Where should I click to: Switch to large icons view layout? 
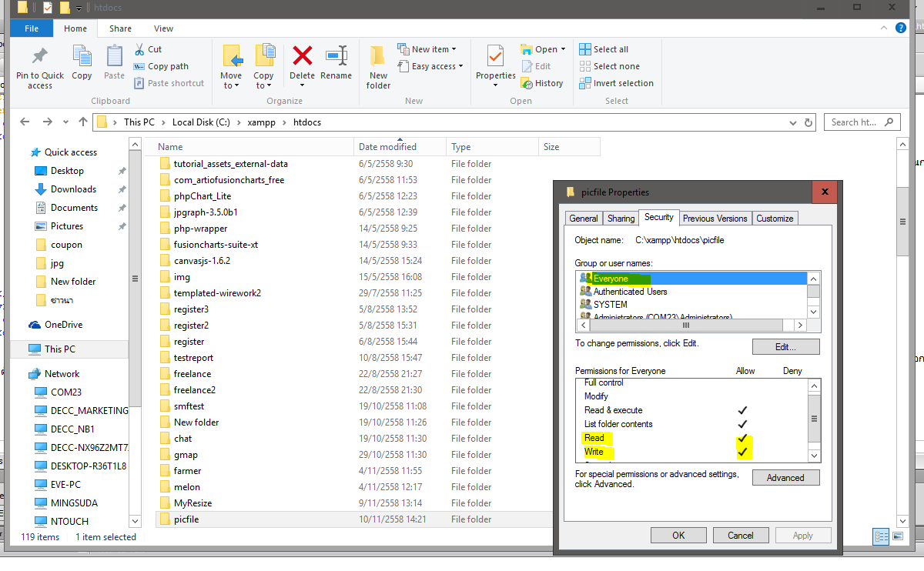click(x=899, y=537)
